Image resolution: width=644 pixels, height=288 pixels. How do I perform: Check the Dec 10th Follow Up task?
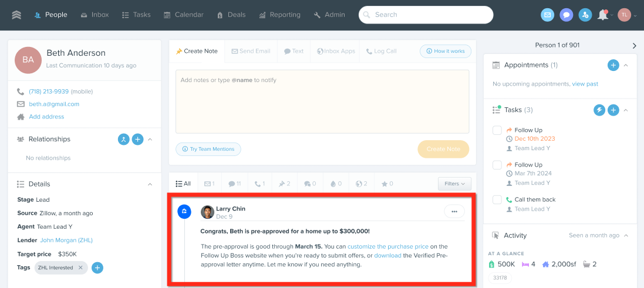[497, 130]
